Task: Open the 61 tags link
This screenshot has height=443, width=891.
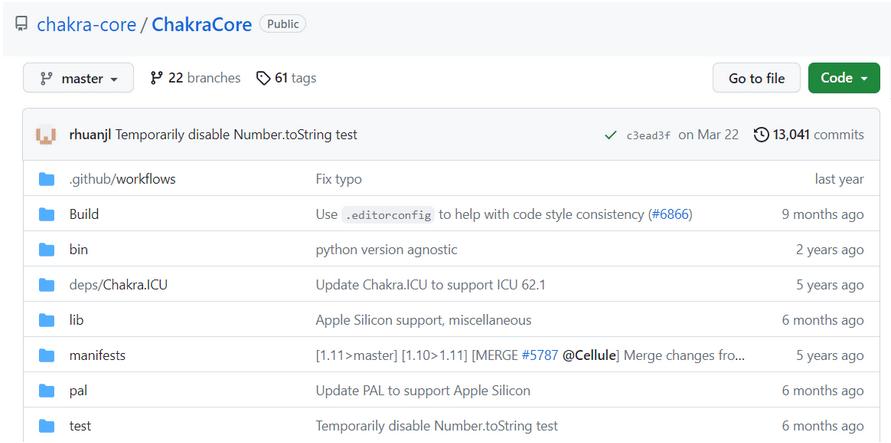Action: 286,78
